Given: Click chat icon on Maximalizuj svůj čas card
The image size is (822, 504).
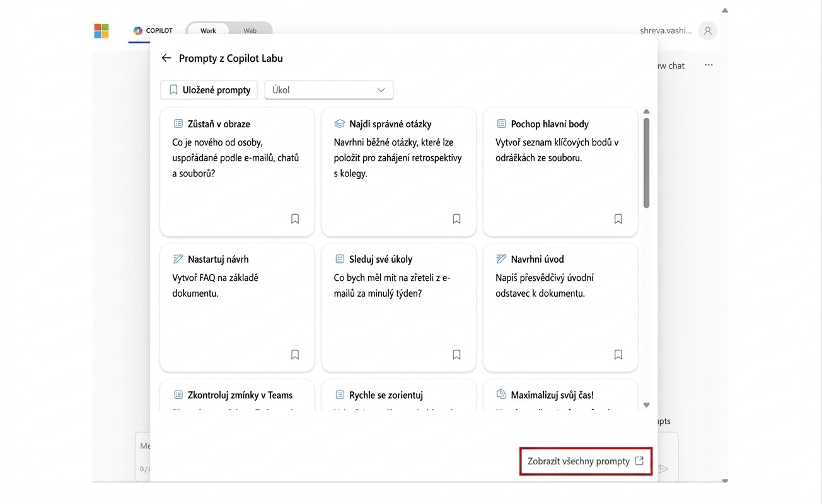Looking at the screenshot, I should 501,395.
